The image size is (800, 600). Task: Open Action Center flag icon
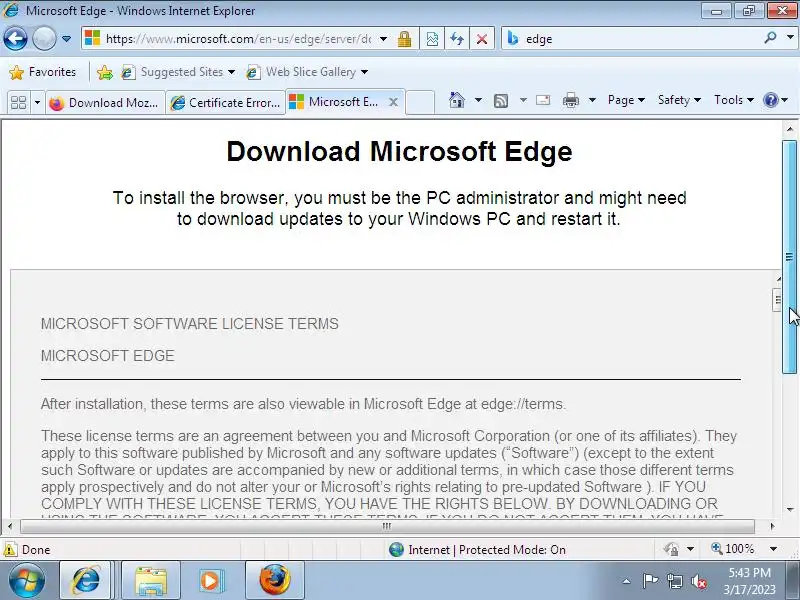coord(651,581)
